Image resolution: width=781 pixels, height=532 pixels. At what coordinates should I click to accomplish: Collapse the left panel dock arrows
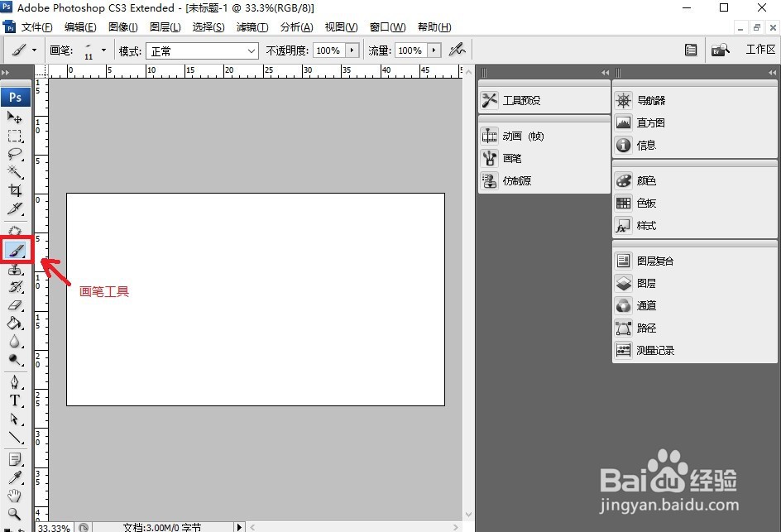click(x=605, y=73)
